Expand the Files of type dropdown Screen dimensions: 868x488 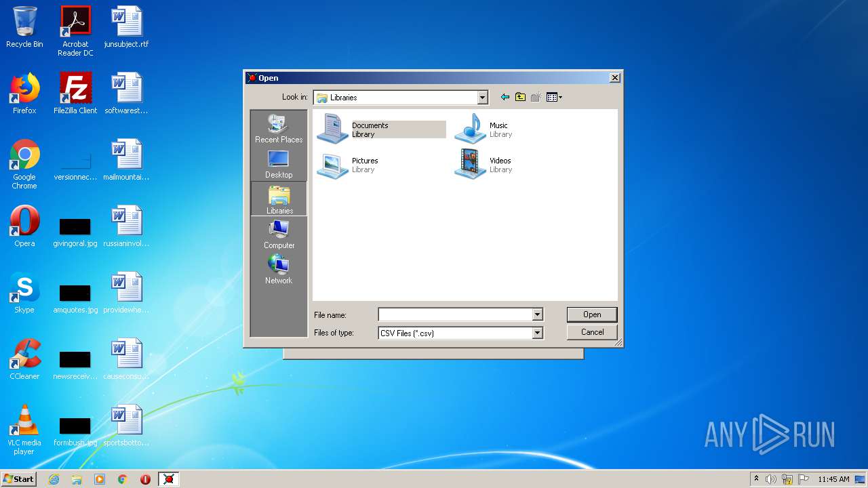[x=537, y=333]
